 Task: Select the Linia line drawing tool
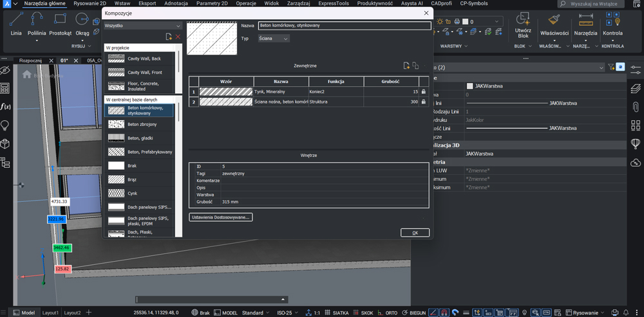pyautogui.click(x=17, y=24)
